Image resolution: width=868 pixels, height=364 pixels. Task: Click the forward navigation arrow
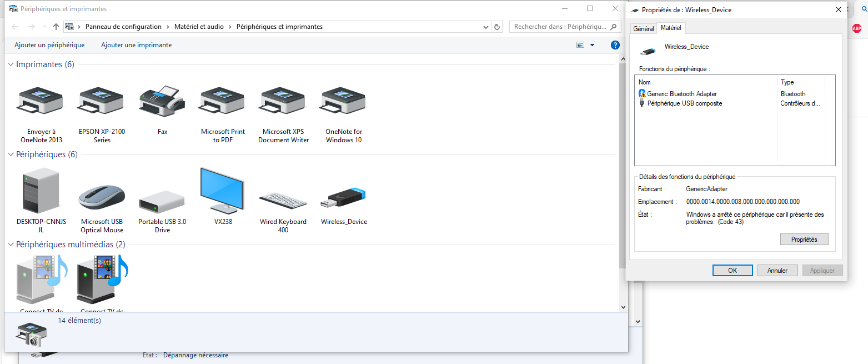(32, 27)
